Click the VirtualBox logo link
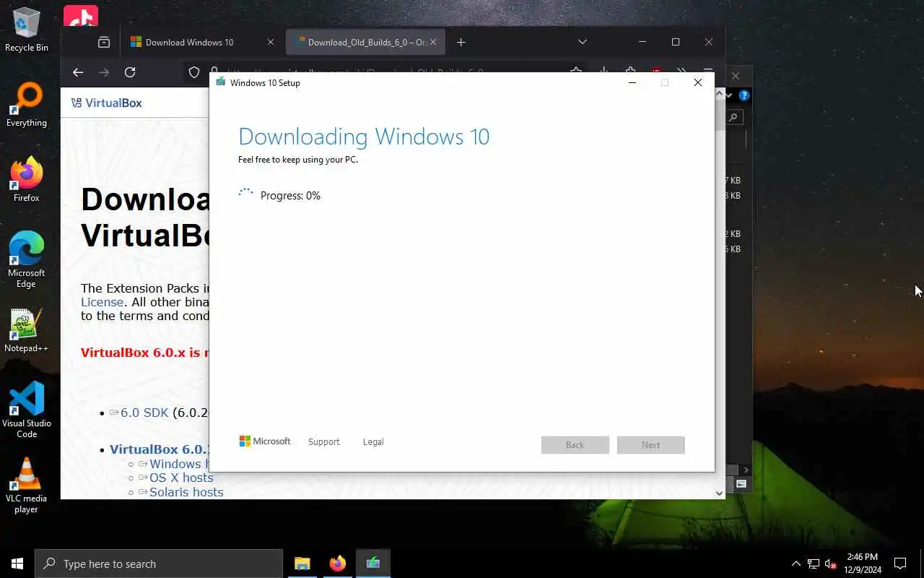Viewport: 924px width, 578px height. [x=107, y=103]
